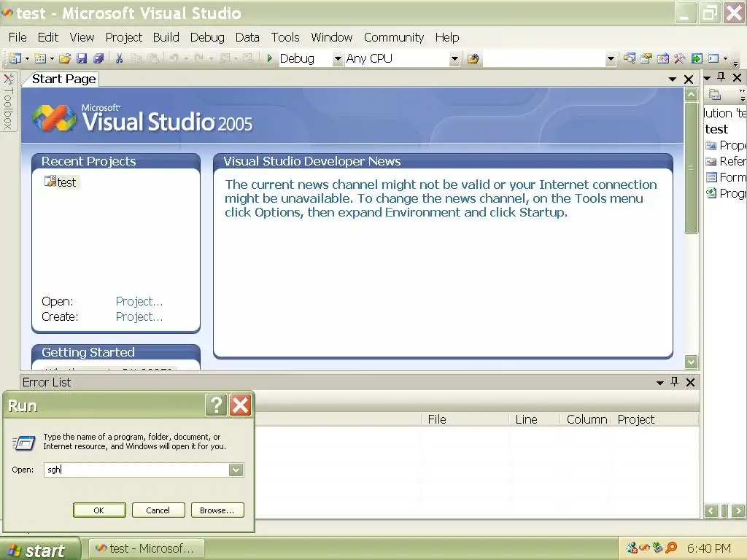Image resolution: width=747 pixels, height=560 pixels.
Task: Pin the Solution Explorer panel
Action: click(721, 77)
